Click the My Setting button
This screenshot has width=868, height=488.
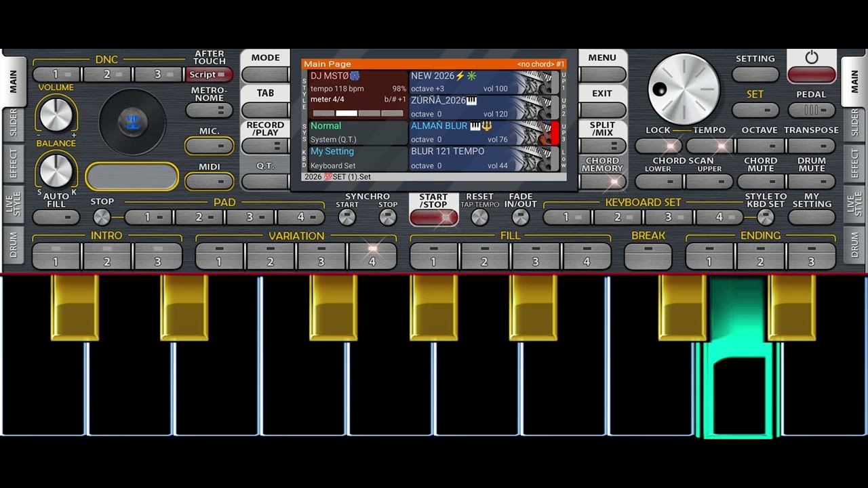(812, 218)
